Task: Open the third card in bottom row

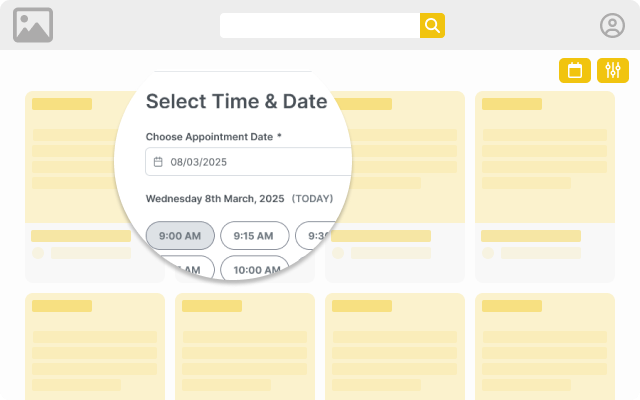Action: [x=394, y=342]
